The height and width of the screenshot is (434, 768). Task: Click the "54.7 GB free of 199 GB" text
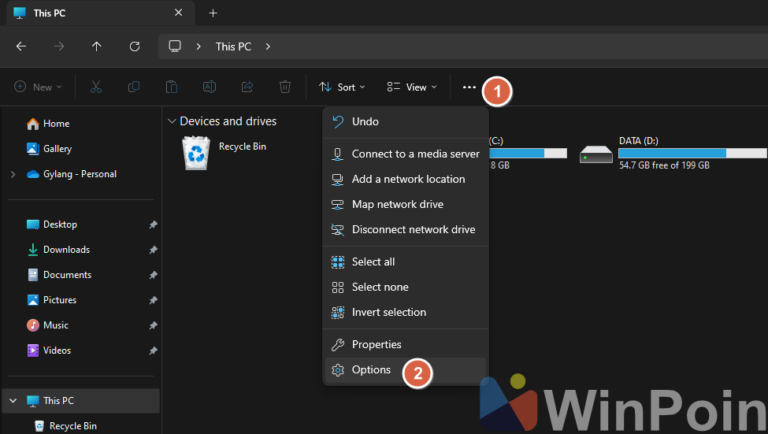pos(664,166)
